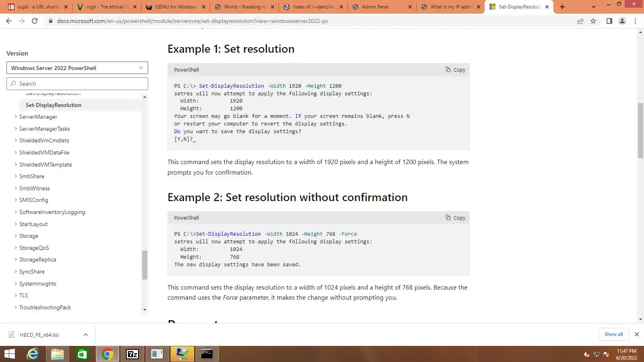Open a new browser tab
The image size is (644, 362).
pos(562,7)
